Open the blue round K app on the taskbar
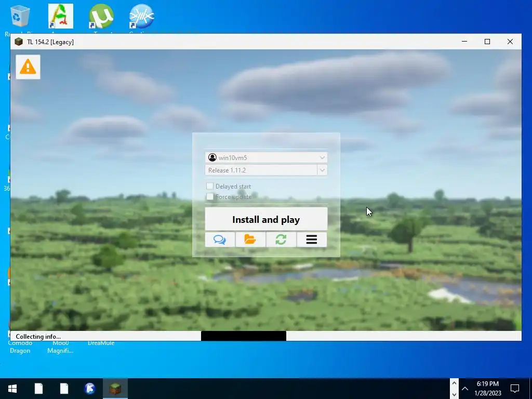532x399 pixels. coord(90,389)
